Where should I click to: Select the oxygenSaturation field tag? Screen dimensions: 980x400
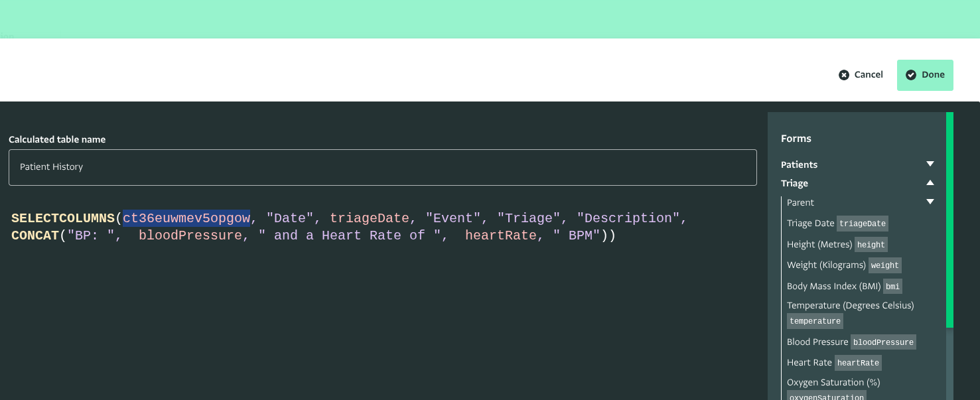tap(826, 397)
